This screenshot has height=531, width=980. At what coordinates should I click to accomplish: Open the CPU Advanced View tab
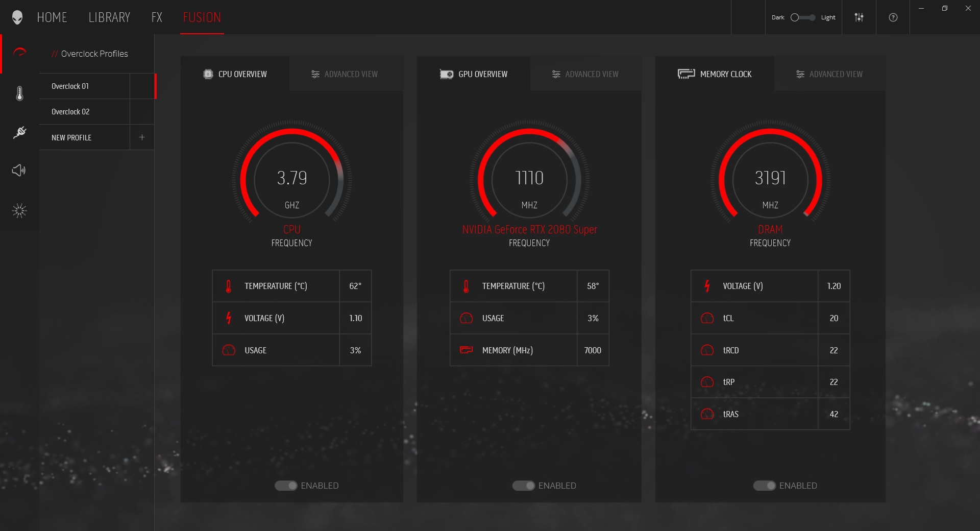346,74
